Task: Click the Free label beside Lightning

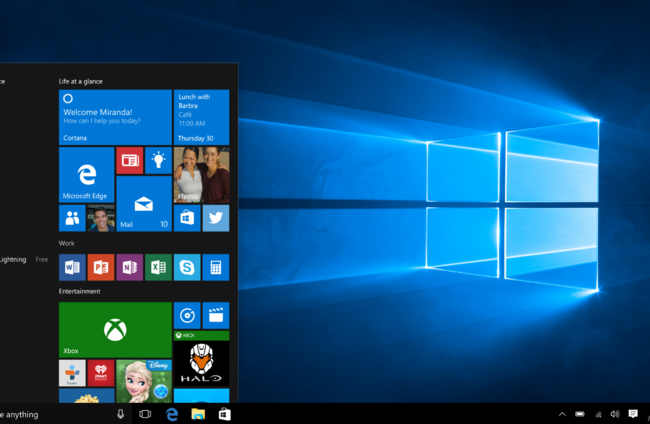Action: click(x=41, y=259)
